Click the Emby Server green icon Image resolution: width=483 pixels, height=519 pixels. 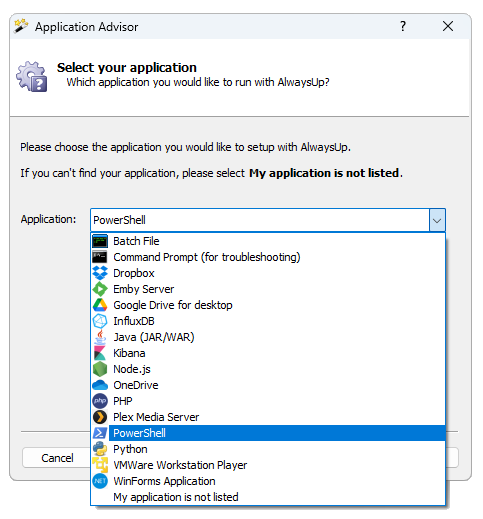(100, 289)
